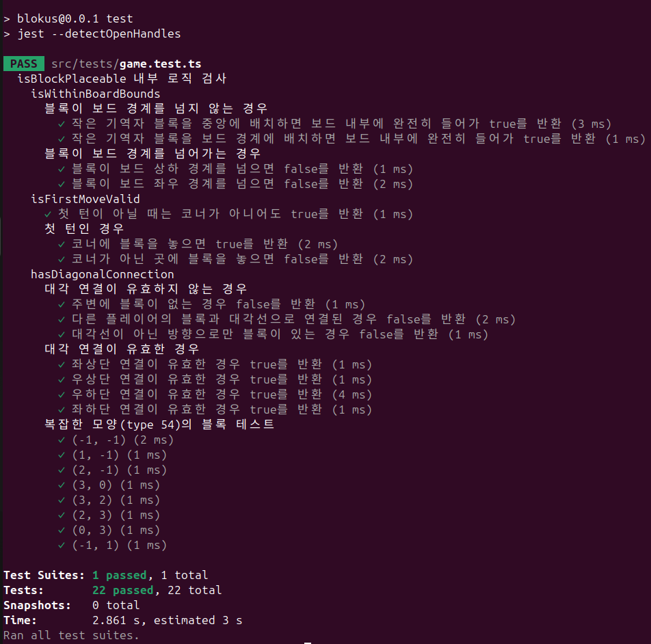Click the 'Test Suites:' summary label
The width and height of the screenshot is (651, 644).
pos(44,575)
